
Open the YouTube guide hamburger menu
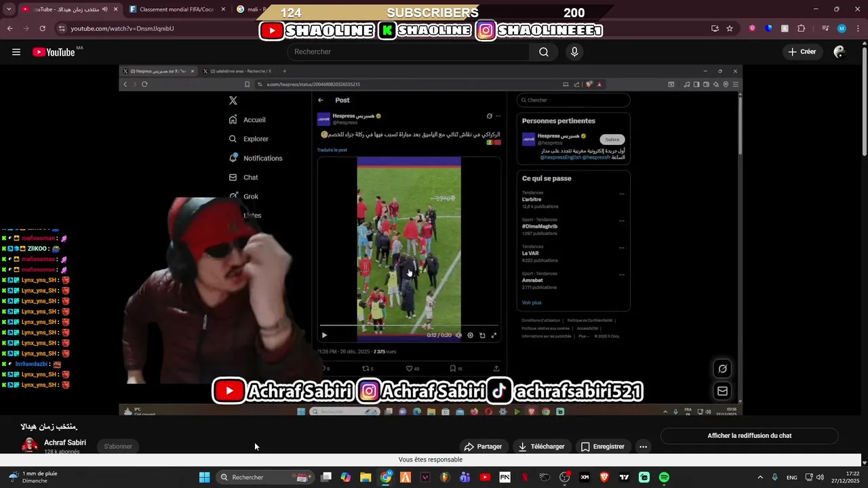[x=16, y=52]
